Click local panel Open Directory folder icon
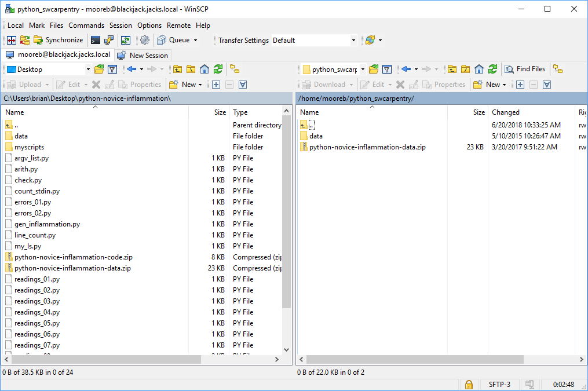This screenshot has height=391, width=588. click(x=99, y=70)
